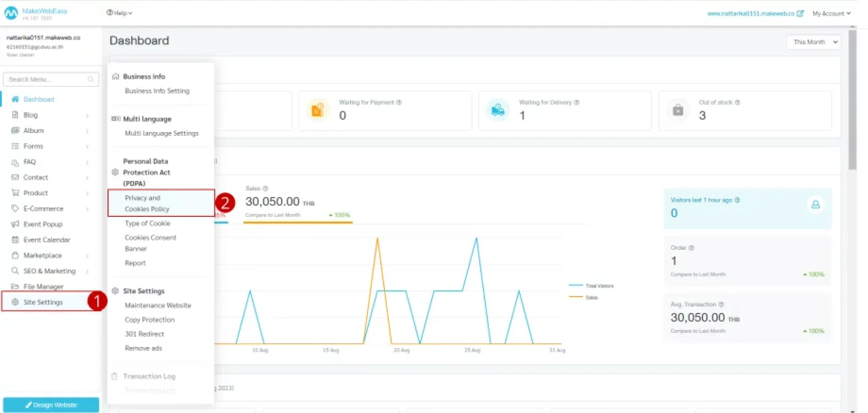The image size is (868, 413).
Task: Click the Waiting for Payment icon
Action: 317,110
